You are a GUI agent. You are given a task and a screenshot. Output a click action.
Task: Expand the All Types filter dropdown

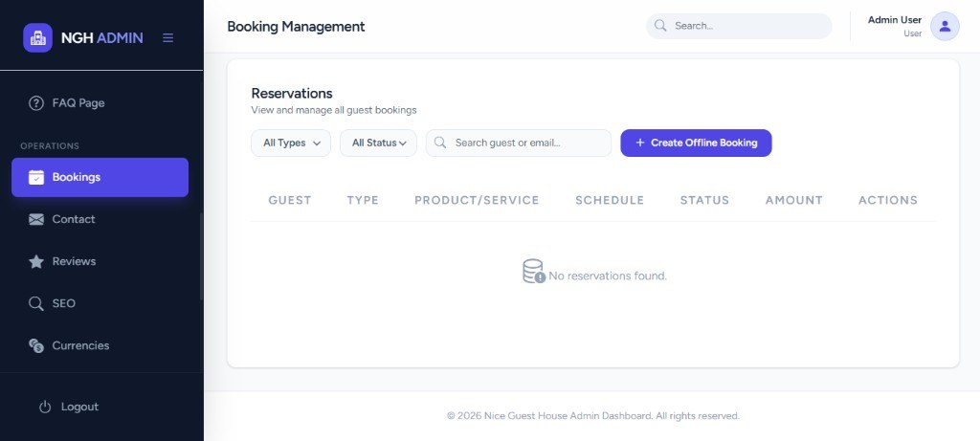click(x=291, y=143)
